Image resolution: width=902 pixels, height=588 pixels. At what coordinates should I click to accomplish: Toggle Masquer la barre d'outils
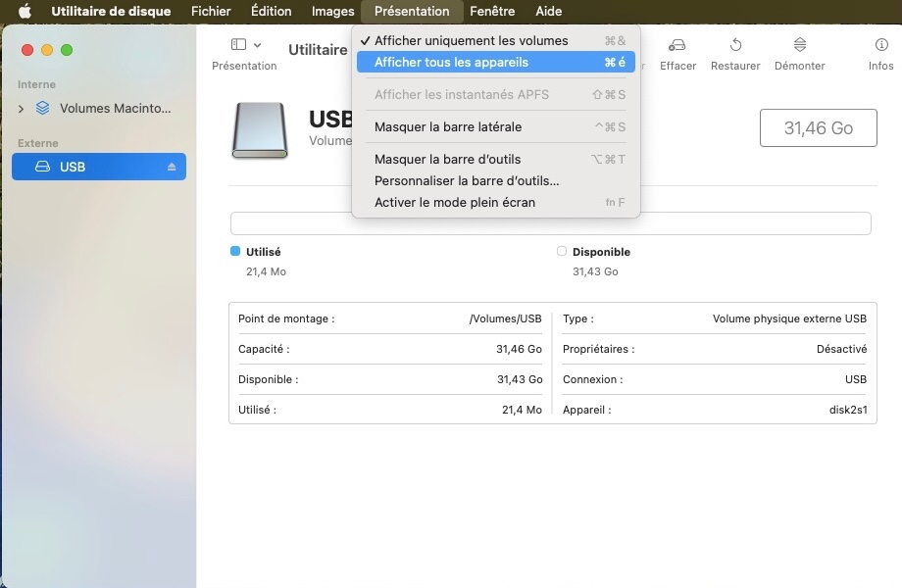point(447,160)
